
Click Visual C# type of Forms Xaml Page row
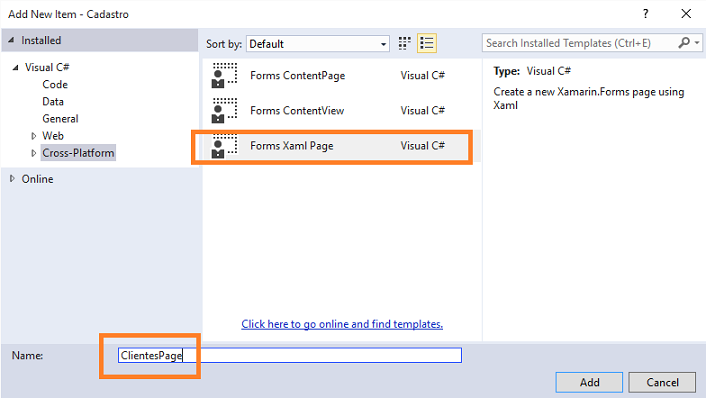(422, 145)
